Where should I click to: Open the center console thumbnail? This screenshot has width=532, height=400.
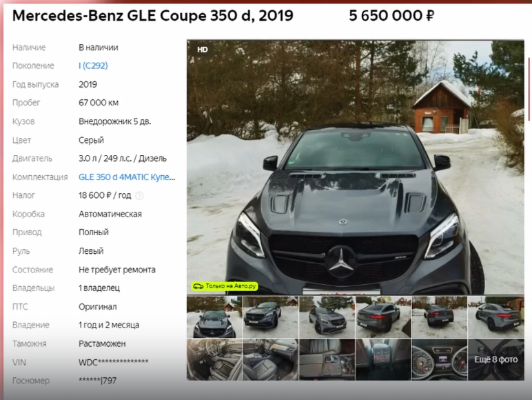[327, 359]
